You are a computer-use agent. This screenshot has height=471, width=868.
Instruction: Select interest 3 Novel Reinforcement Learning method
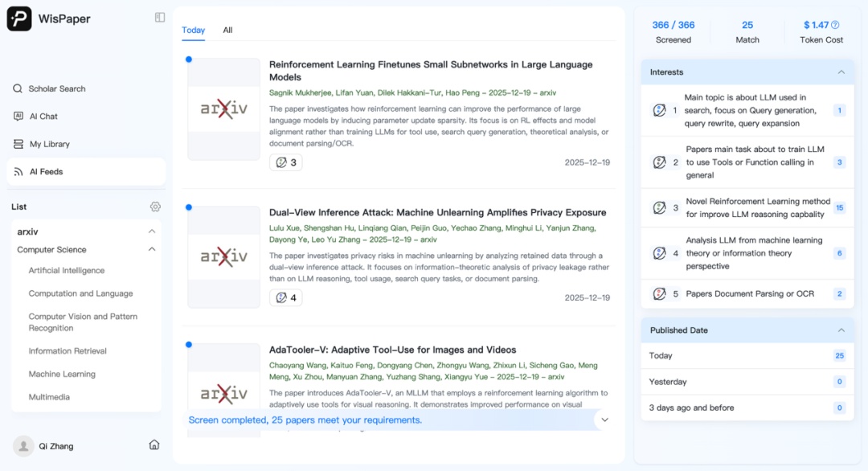coord(747,207)
